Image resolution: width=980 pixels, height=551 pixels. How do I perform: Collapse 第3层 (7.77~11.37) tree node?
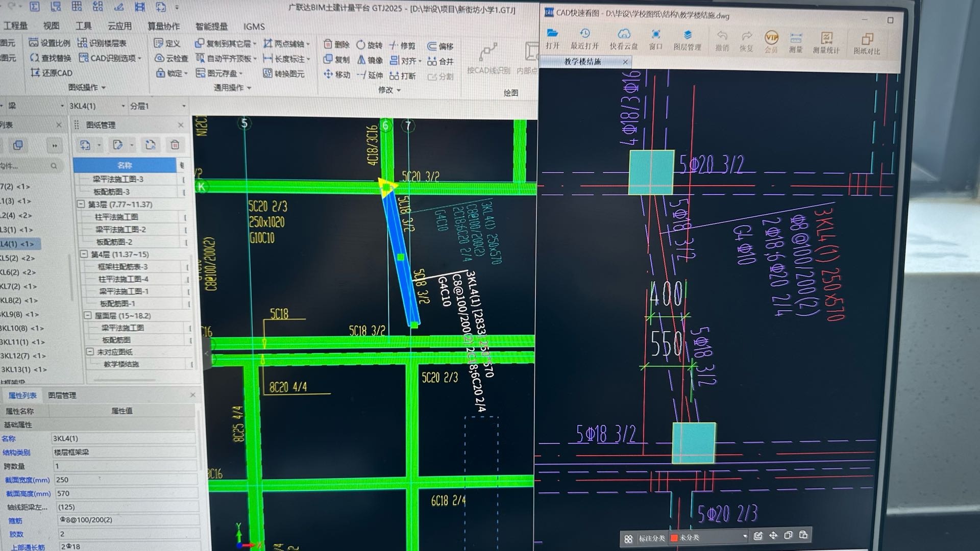[x=81, y=204]
